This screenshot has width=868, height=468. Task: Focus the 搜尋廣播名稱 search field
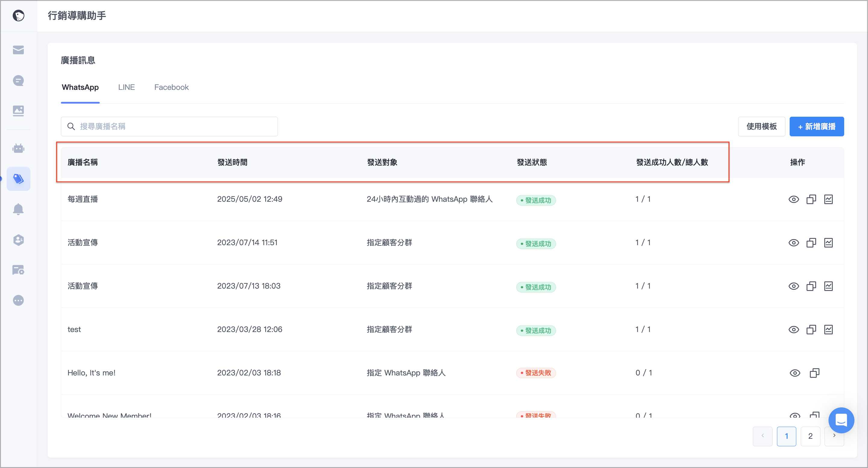(169, 126)
